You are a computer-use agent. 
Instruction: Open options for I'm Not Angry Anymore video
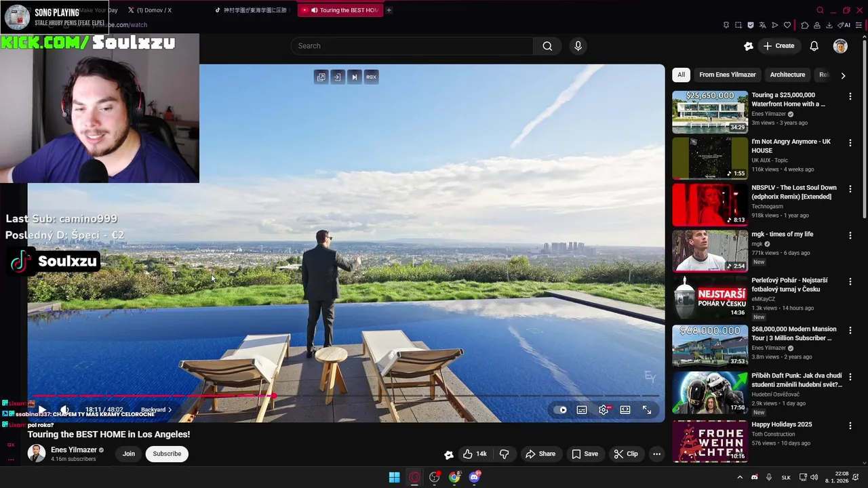[x=850, y=143]
